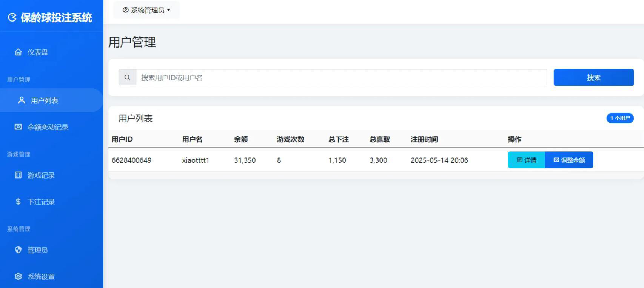Click the bowling system logo icon
The width and height of the screenshot is (644, 288).
pyautogui.click(x=12, y=17)
